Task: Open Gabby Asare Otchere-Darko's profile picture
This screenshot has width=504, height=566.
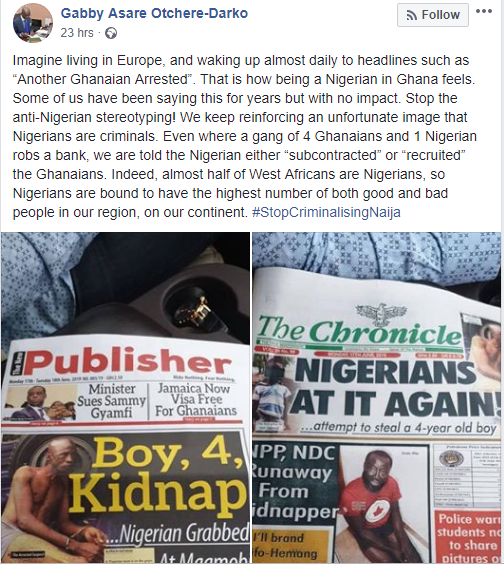Action: 33,23
